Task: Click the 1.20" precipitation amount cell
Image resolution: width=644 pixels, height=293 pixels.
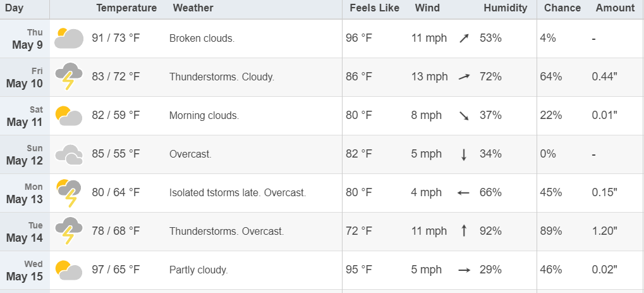Action: pyautogui.click(x=605, y=231)
